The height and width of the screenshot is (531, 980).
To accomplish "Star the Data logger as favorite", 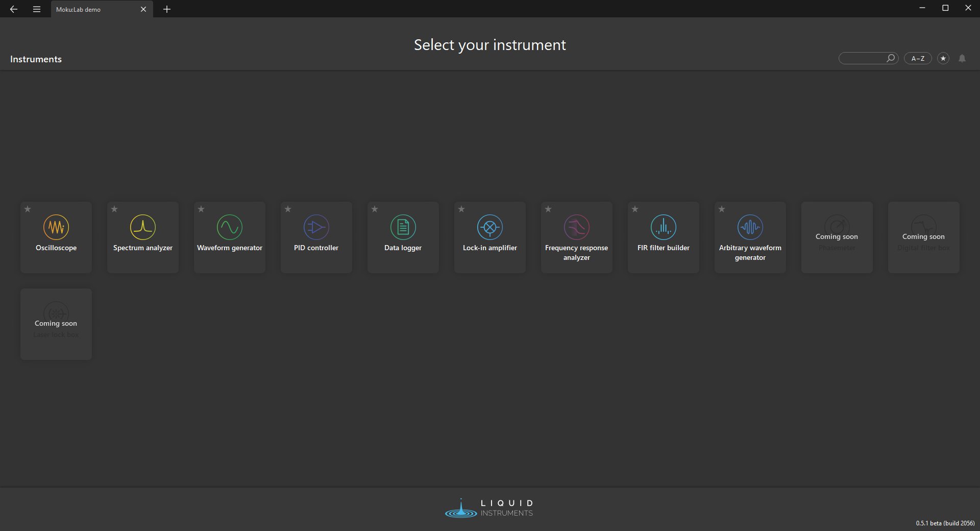I will pyautogui.click(x=375, y=209).
